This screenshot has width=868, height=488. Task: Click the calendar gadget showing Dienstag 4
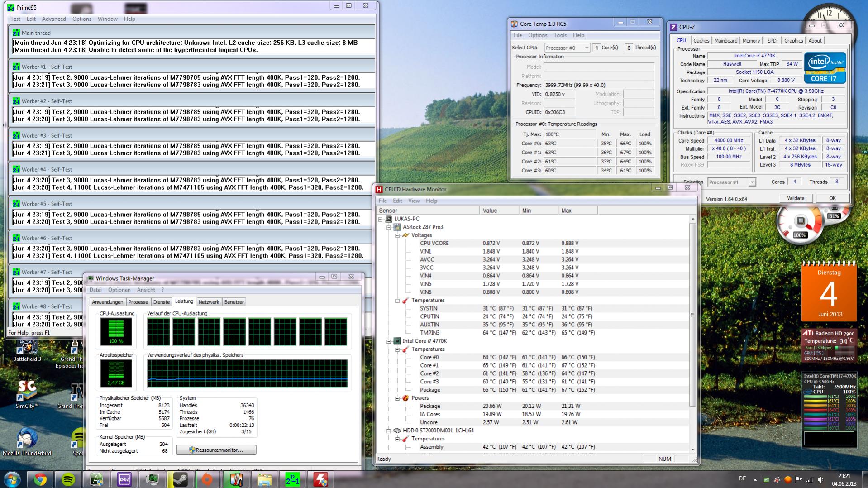[829, 292]
